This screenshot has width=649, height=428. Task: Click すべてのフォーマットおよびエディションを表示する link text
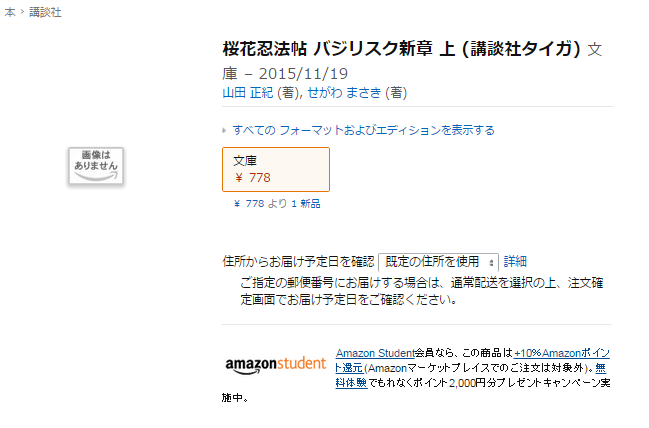click(363, 130)
